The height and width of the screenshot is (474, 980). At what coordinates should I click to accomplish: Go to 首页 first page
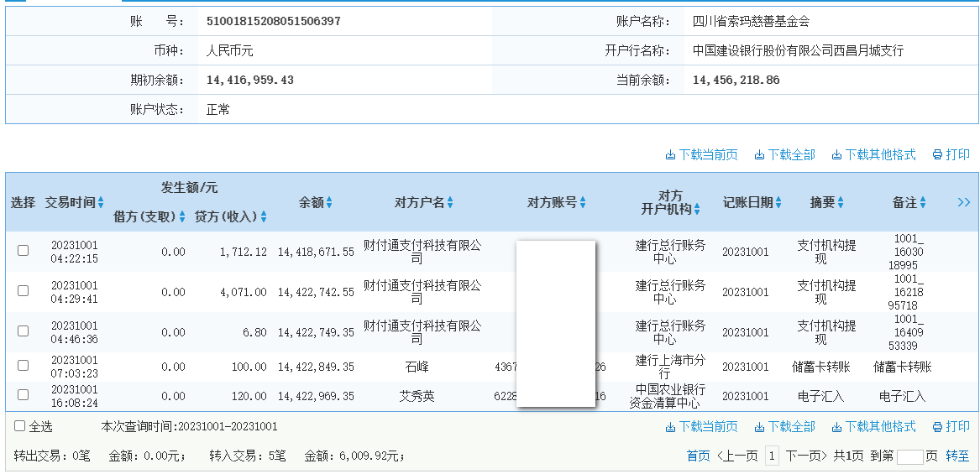tap(698, 456)
